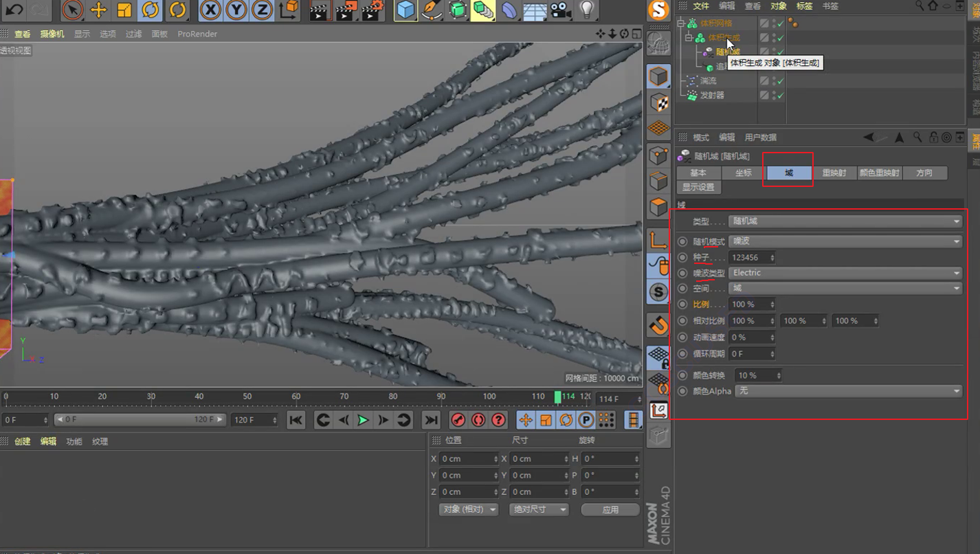The height and width of the screenshot is (554, 980).
Task: Click the search icon in object manager
Action: point(920,6)
